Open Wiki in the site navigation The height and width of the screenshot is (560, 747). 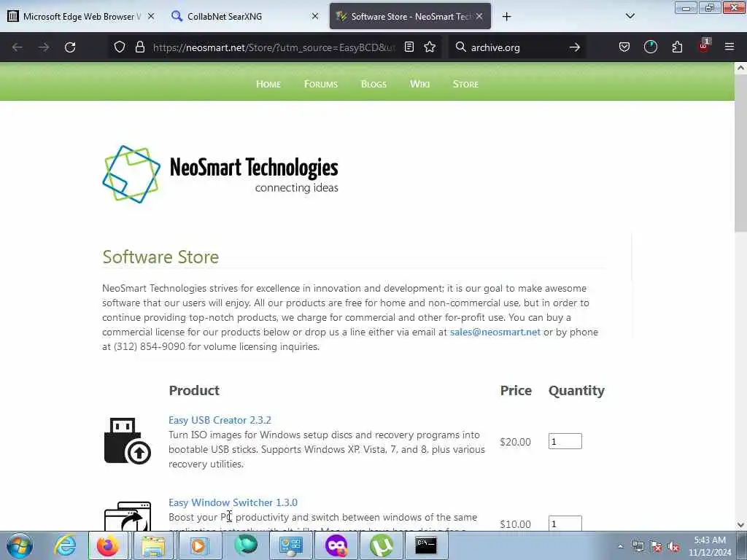(x=419, y=85)
